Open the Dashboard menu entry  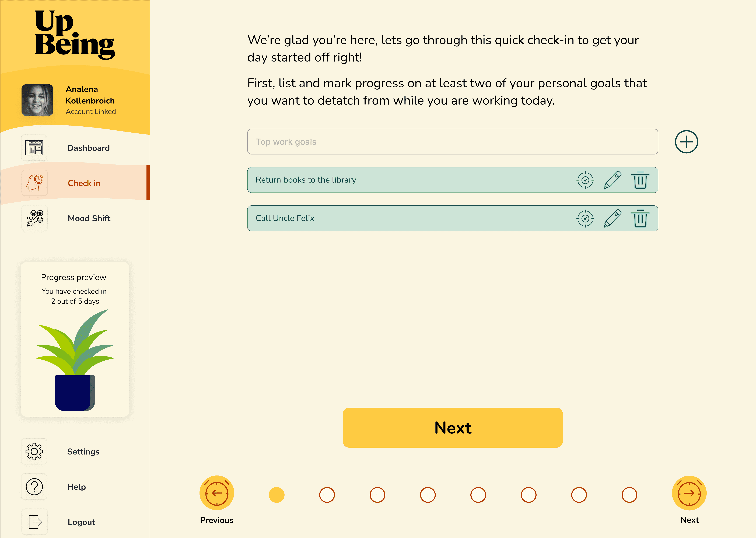tap(88, 148)
